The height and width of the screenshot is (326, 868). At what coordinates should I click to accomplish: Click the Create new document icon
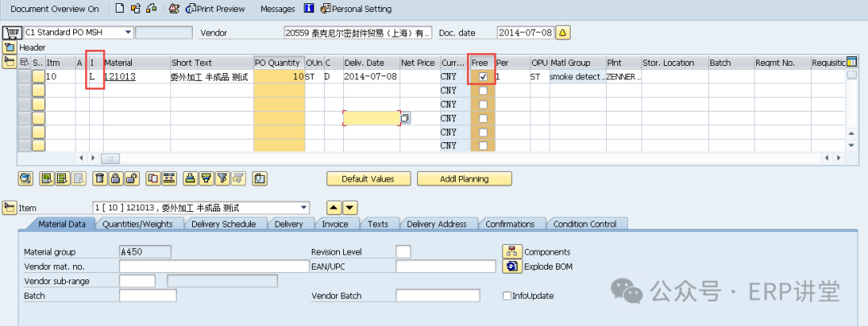[120, 9]
